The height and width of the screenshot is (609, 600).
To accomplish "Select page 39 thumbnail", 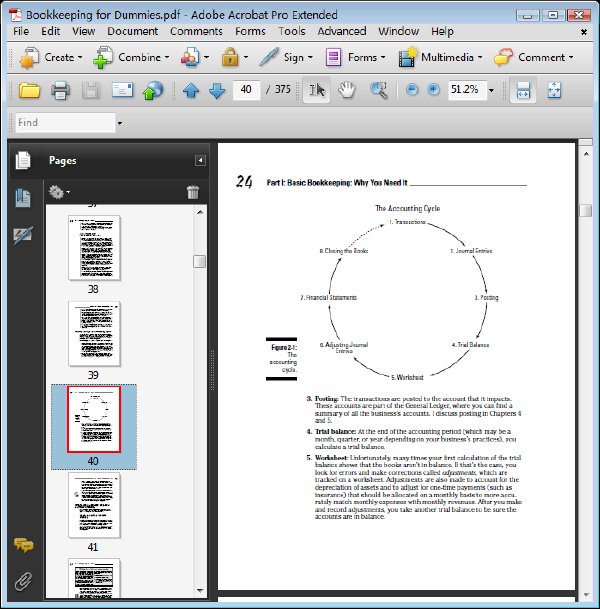I will 94,334.
